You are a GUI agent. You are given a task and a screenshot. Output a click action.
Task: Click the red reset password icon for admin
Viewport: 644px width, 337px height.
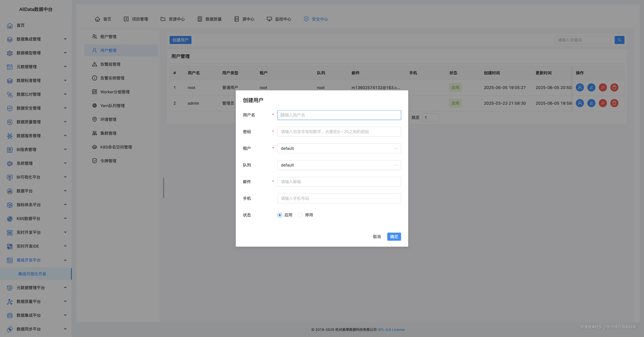[603, 103]
